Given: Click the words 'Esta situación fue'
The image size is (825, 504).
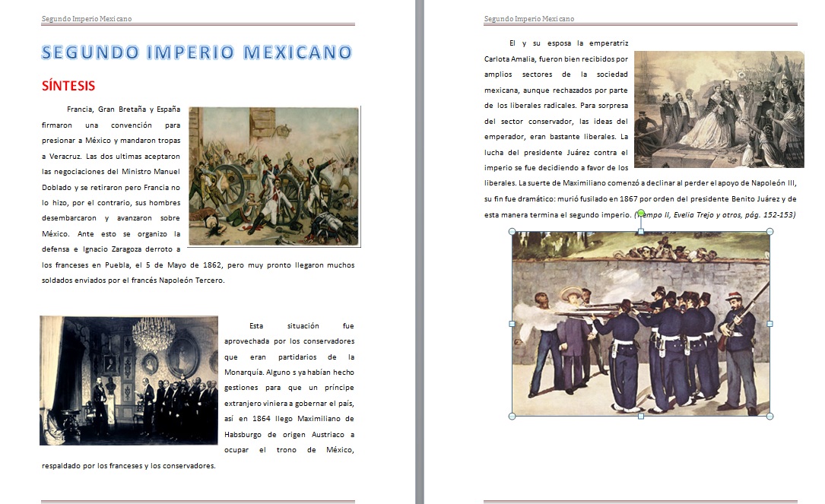Looking at the screenshot, I should pos(301,326).
